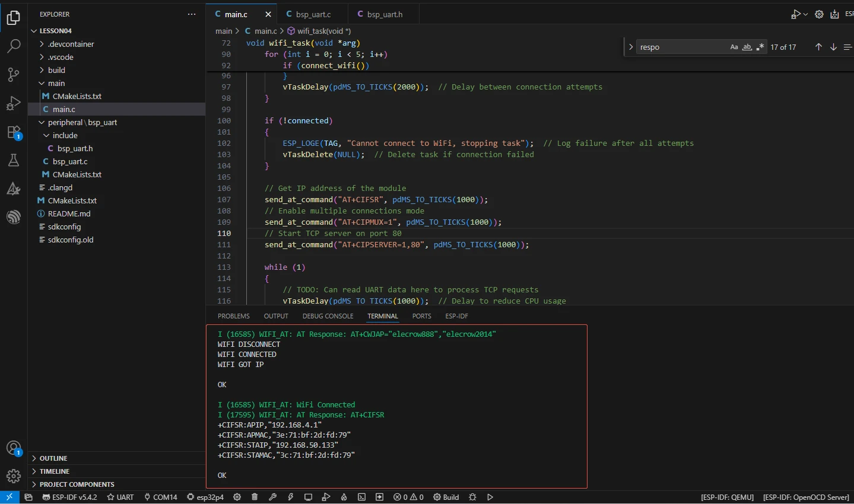Switch to the PROBLEMS panel tab
Screen dimensions: 854x504
[233, 316]
